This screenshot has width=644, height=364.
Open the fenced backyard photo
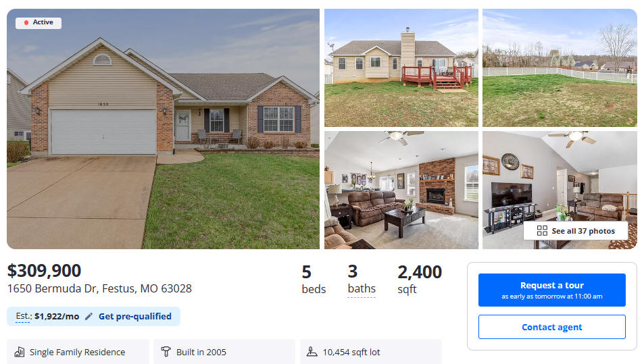[x=560, y=68]
